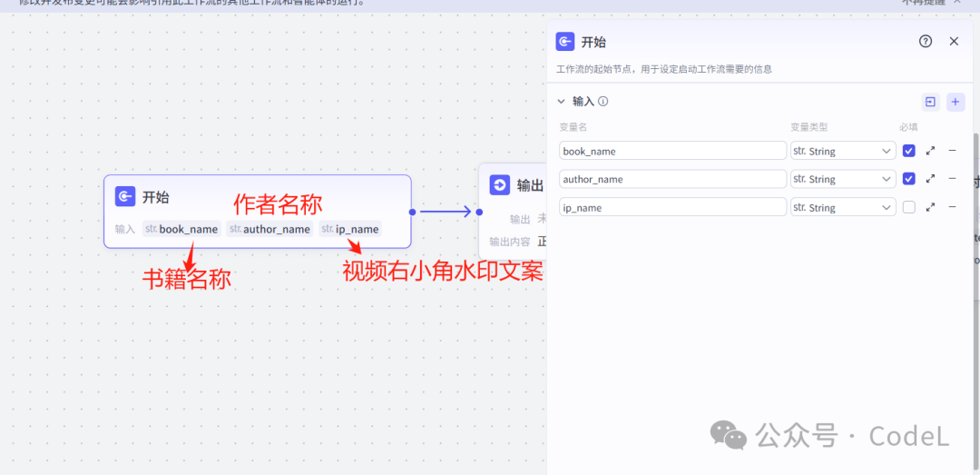
Task: Check the required box for ip_name
Action: click(908, 207)
